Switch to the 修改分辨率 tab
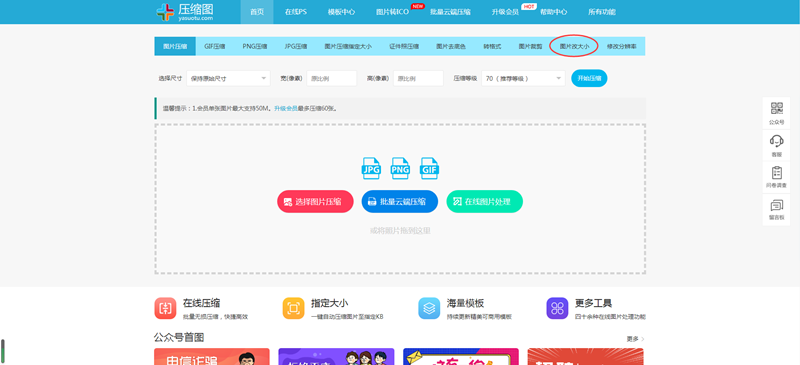 click(621, 46)
